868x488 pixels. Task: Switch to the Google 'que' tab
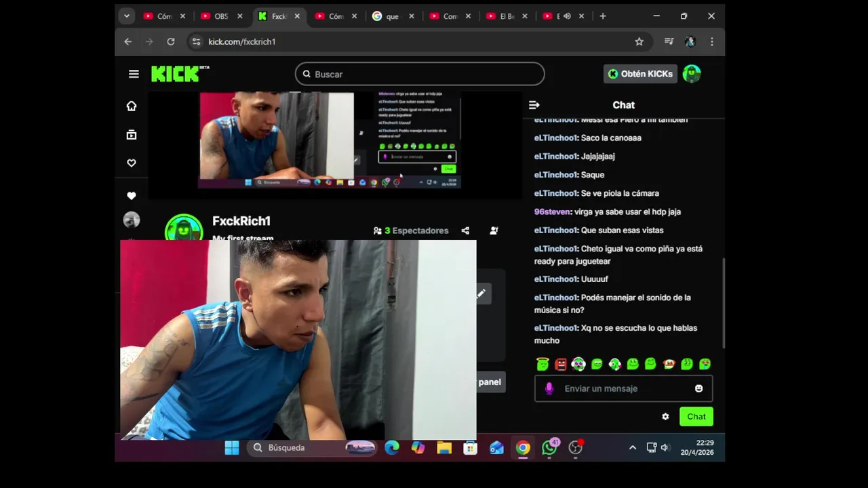click(392, 16)
